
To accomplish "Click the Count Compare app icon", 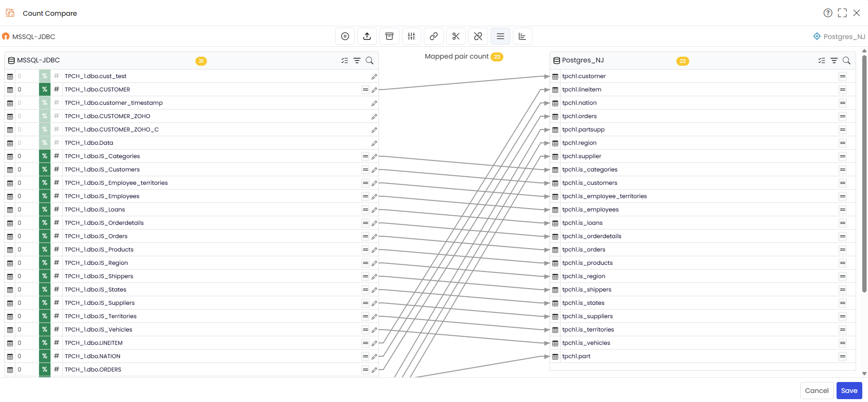I will pos(10,13).
